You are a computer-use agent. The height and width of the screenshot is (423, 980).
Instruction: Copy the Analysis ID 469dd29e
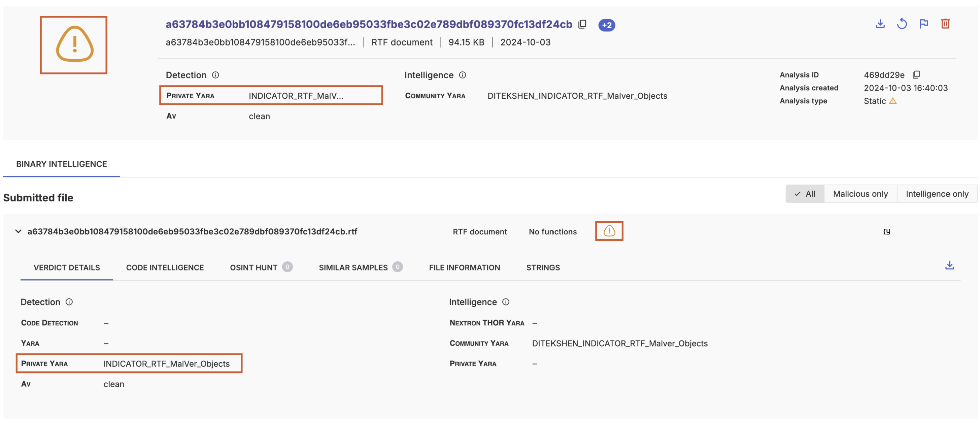pyautogui.click(x=916, y=75)
